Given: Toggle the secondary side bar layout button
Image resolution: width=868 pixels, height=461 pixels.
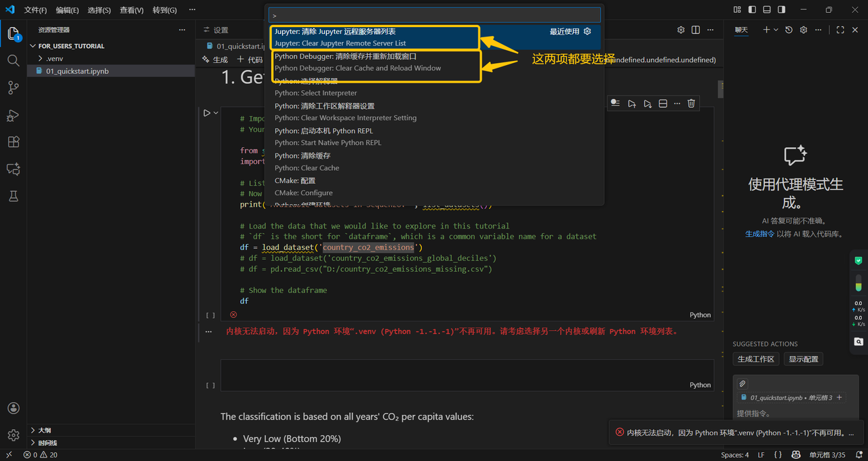Looking at the screenshot, I should (x=782, y=9).
